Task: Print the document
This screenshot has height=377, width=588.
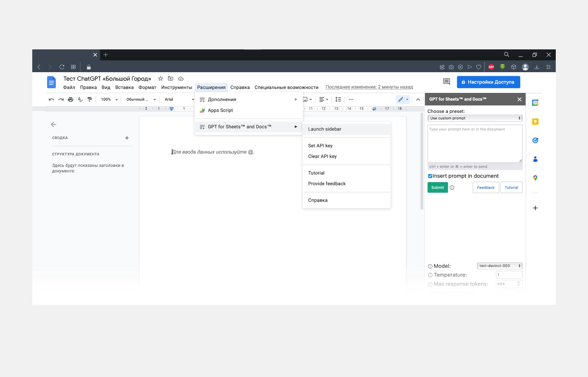Action: (70, 99)
